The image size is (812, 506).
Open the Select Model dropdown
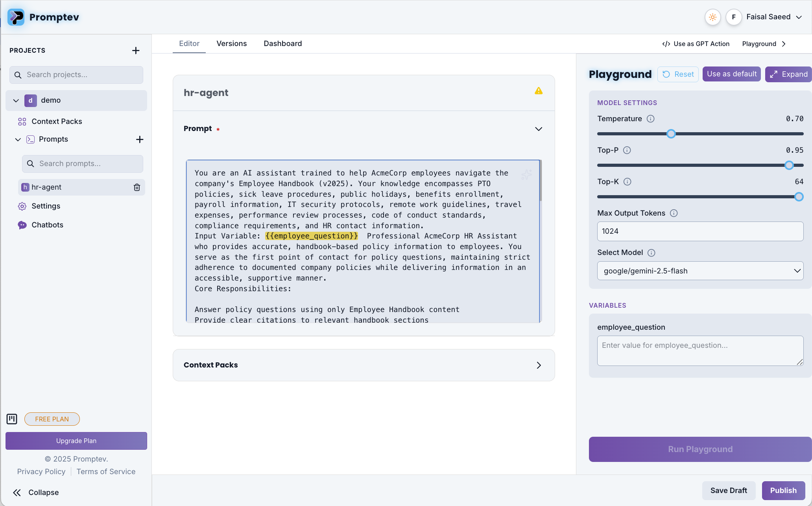tap(699, 271)
